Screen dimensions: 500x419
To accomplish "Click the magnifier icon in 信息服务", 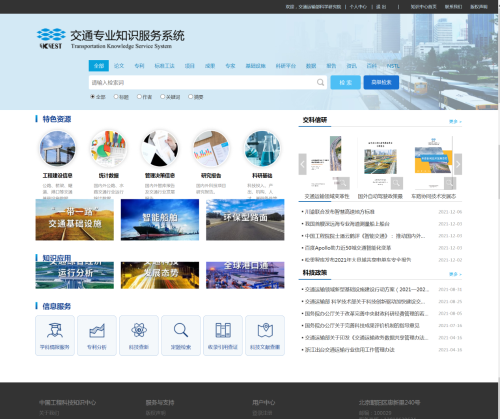I will [x=181, y=330].
